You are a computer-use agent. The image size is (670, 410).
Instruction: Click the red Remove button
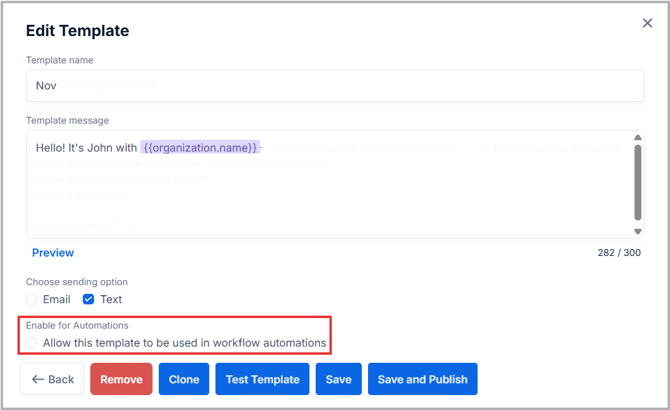[x=121, y=379]
